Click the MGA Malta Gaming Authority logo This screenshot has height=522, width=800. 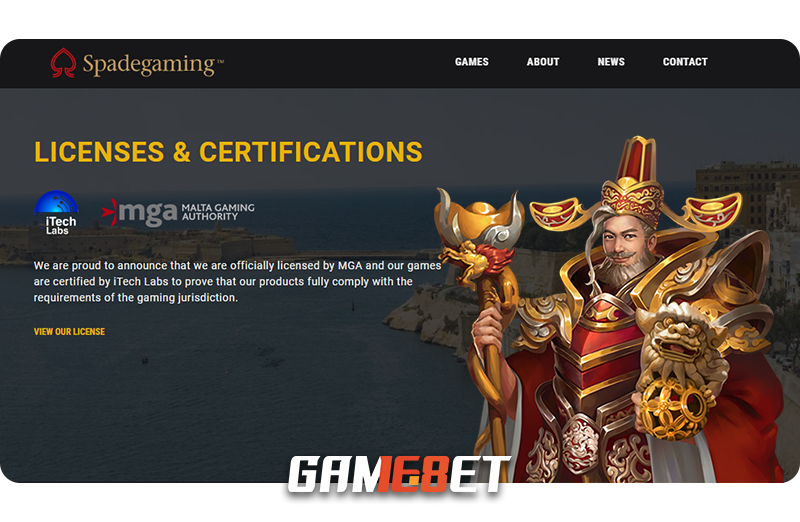click(178, 212)
